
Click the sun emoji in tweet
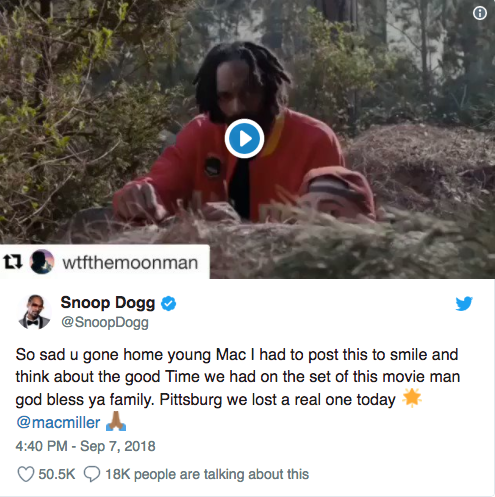(412, 398)
